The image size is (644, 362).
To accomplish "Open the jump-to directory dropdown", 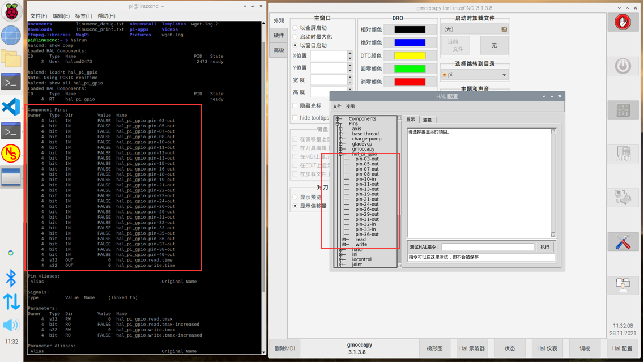I will click(474, 75).
